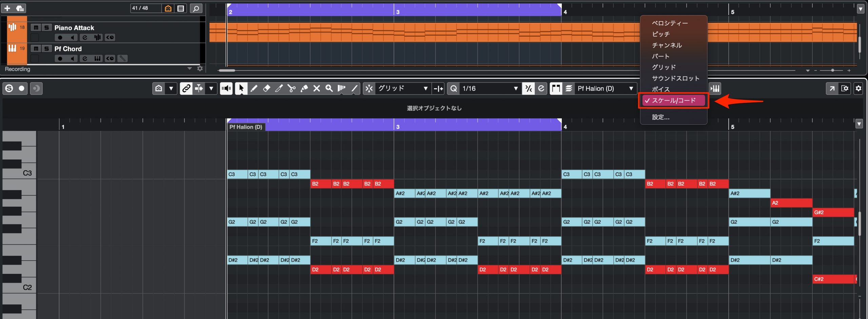Viewport: 868px width, 319px height.
Task: Adjust the horizontal zoom slider in project
Action: (x=832, y=70)
